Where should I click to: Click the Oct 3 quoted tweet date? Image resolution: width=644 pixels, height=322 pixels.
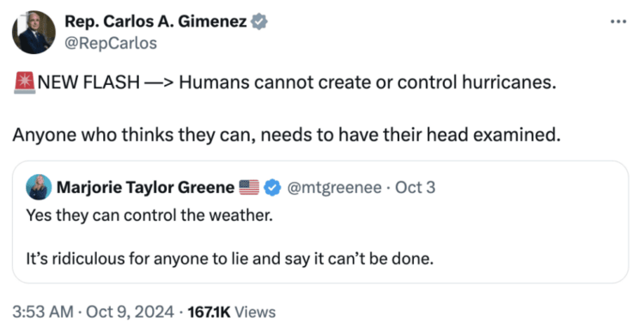415,188
